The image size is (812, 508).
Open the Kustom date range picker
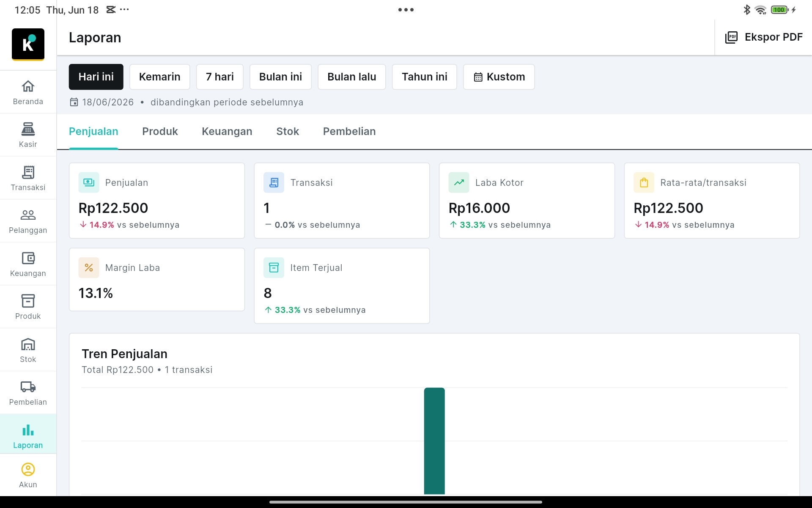coord(499,77)
